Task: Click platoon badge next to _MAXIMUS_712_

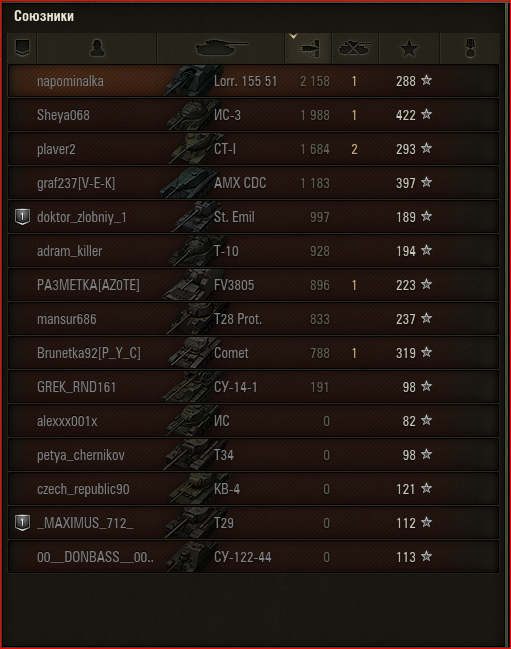Action: click(22, 523)
